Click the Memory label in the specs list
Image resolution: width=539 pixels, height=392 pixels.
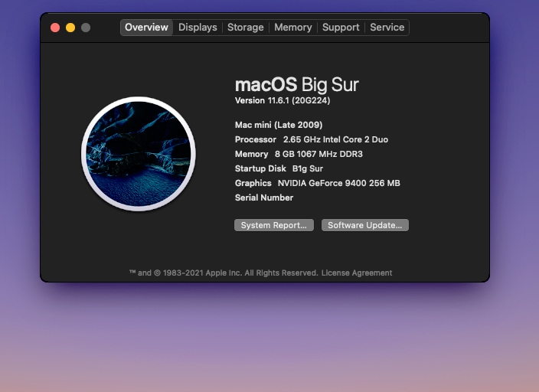(251, 154)
